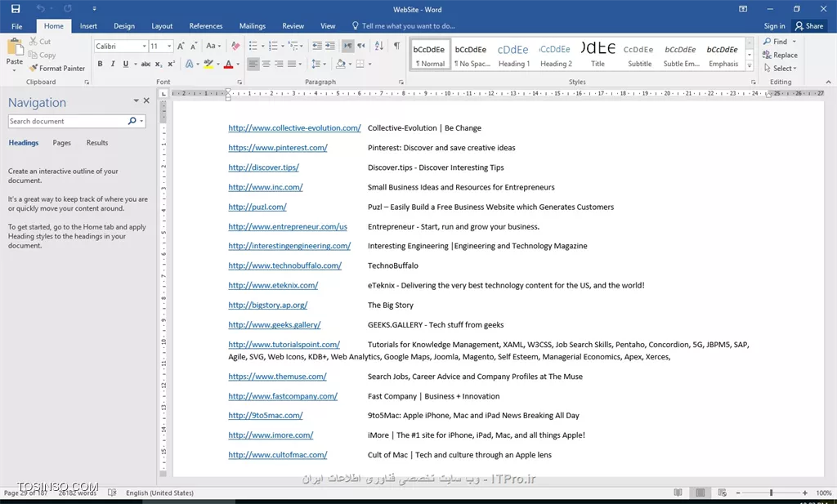The width and height of the screenshot is (837, 504).
Task: Clear all formatting with the eraser icon
Action: point(235,47)
